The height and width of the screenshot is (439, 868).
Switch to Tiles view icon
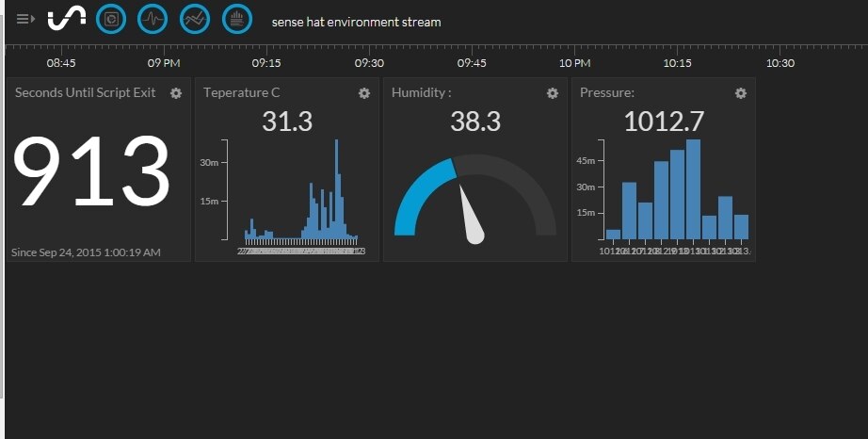click(x=111, y=19)
